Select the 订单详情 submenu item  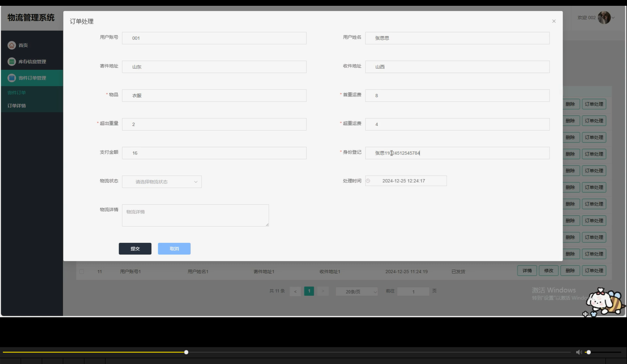click(x=17, y=106)
